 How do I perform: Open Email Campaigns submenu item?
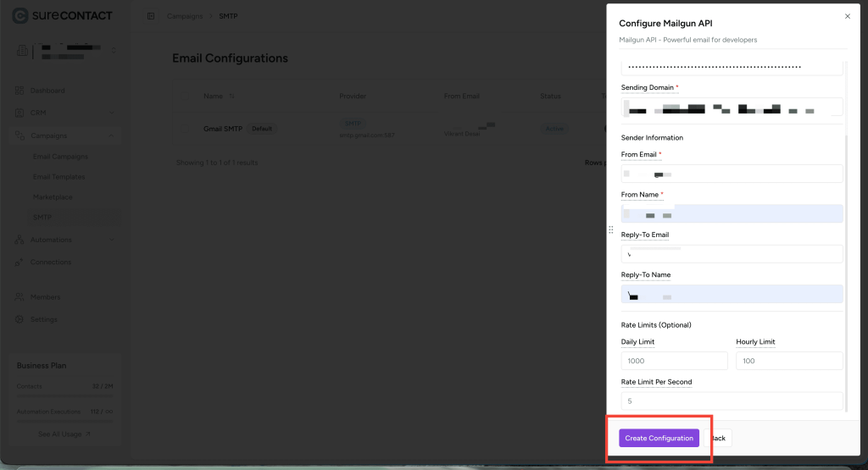(x=59, y=157)
